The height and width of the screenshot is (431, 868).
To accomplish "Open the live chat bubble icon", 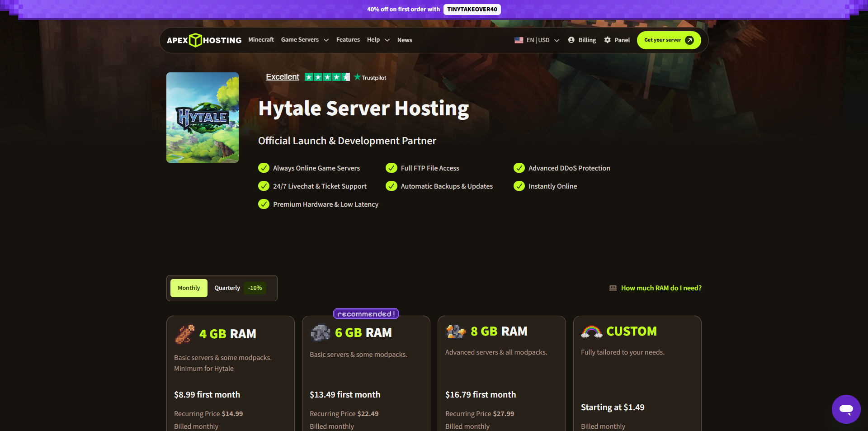I will pyautogui.click(x=846, y=409).
